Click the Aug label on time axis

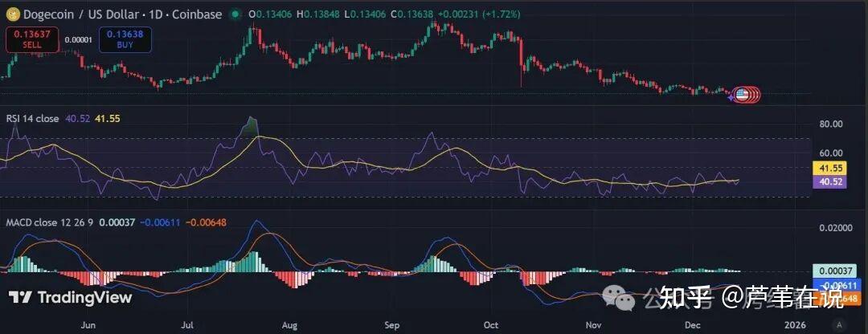[x=290, y=325]
